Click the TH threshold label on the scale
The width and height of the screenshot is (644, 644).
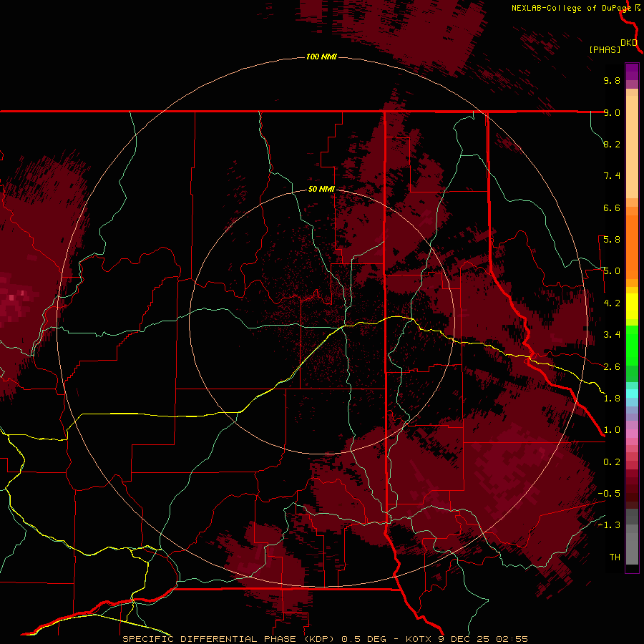click(x=615, y=557)
